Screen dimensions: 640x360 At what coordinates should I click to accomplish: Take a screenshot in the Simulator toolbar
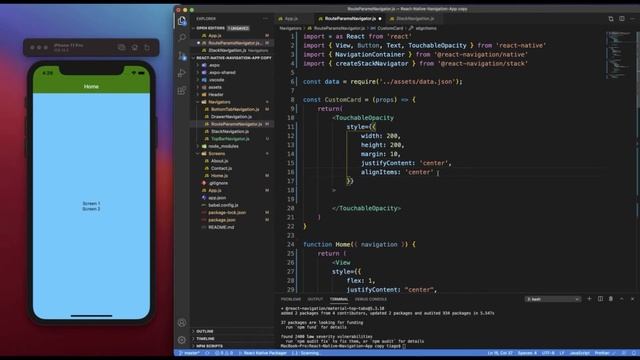click(122, 47)
